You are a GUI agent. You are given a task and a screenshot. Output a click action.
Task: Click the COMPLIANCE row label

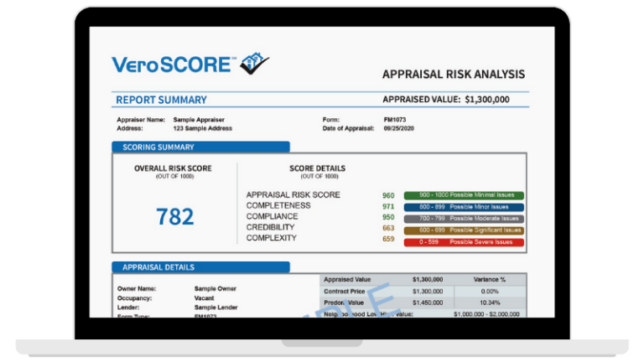point(272,216)
